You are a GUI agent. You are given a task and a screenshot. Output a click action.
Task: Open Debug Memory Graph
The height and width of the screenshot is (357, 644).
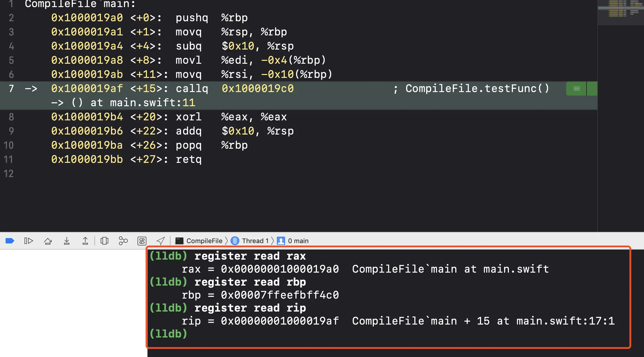123,241
